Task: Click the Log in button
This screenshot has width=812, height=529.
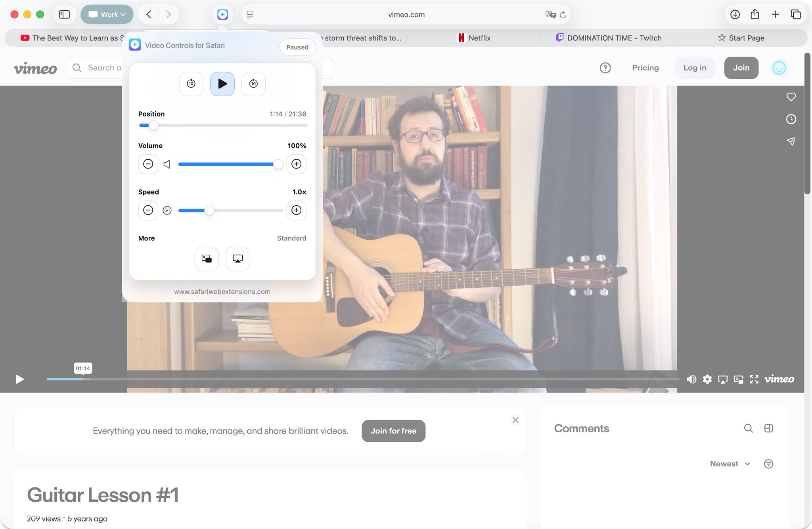Action: point(695,68)
